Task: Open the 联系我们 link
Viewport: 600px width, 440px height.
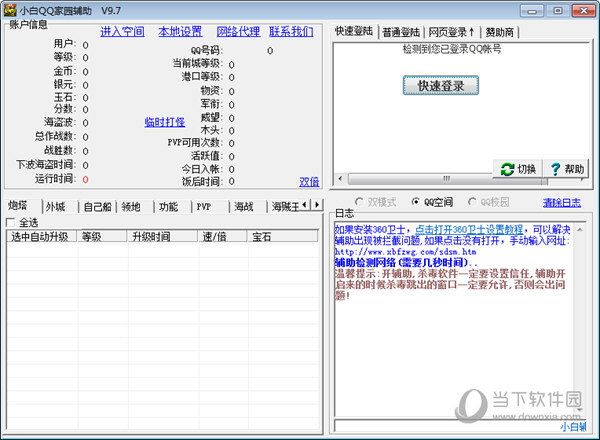Action: 291,31
